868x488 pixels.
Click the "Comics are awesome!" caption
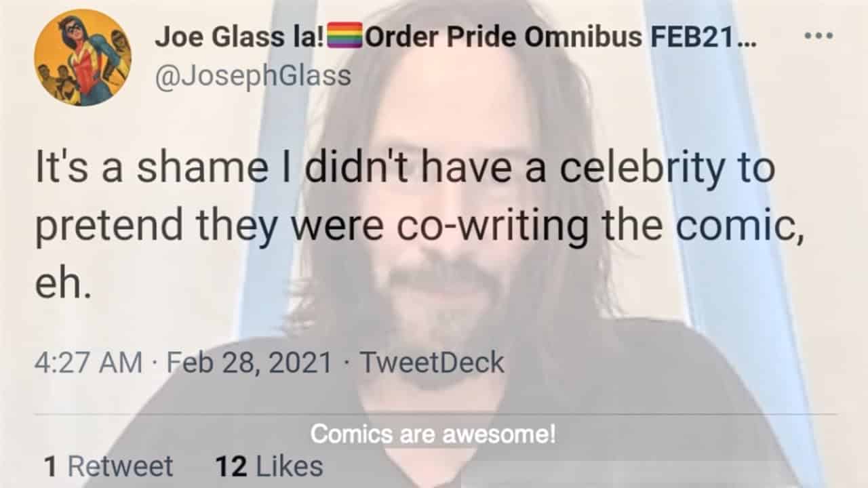click(x=433, y=434)
